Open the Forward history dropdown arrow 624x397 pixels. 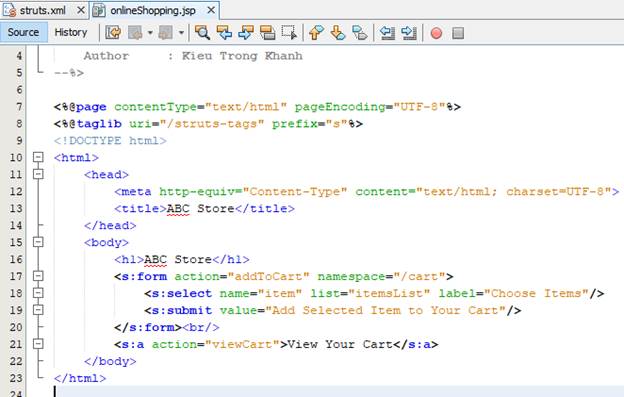[181, 33]
